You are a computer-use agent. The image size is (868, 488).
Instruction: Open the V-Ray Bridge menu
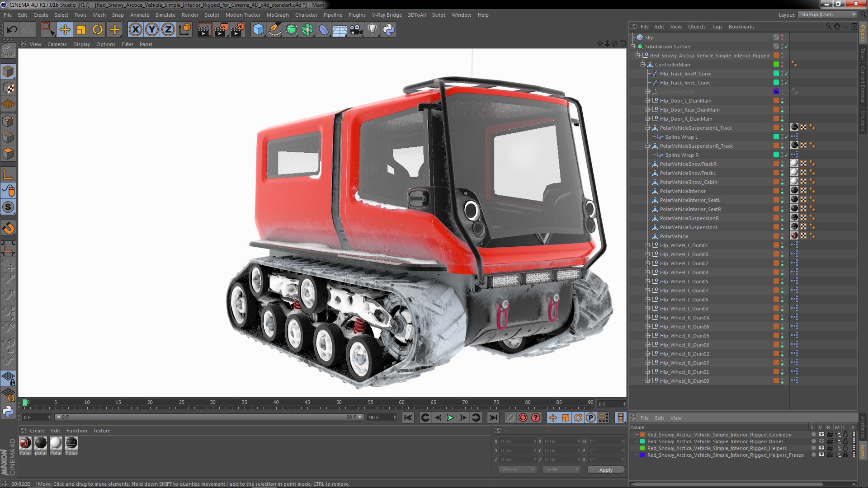[387, 15]
